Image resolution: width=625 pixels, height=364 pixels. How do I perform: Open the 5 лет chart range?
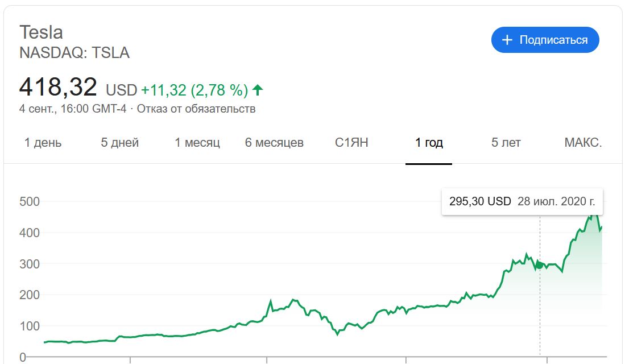(506, 143)
